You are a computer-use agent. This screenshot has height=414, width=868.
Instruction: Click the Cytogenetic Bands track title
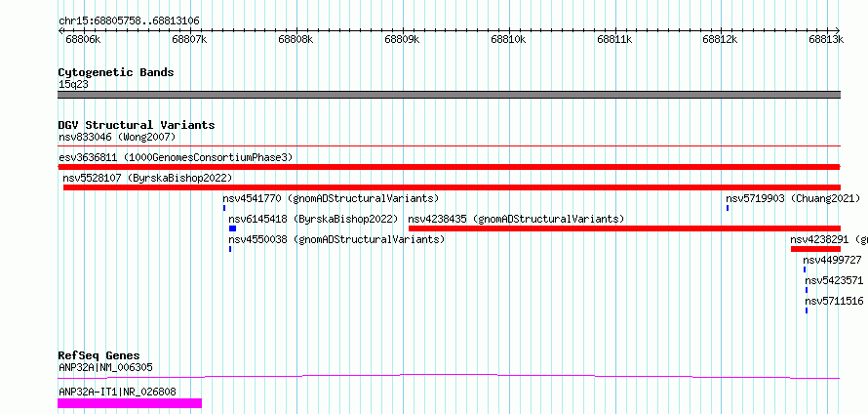(x=116, y=72)
